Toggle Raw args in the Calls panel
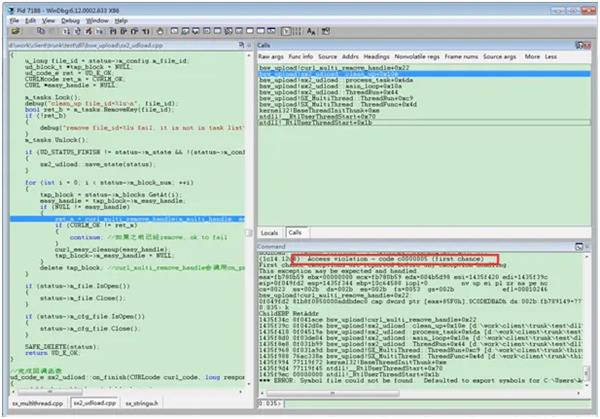 point(271,57)
